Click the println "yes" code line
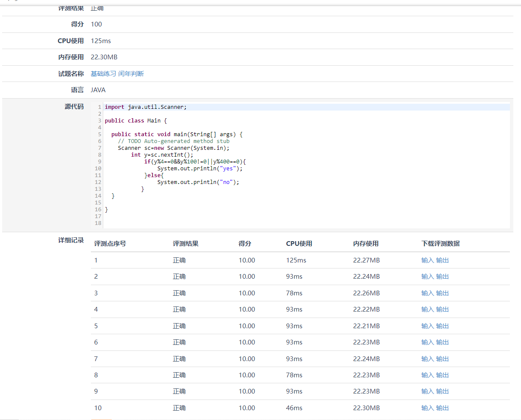521x420 pixels. (200, 169)
